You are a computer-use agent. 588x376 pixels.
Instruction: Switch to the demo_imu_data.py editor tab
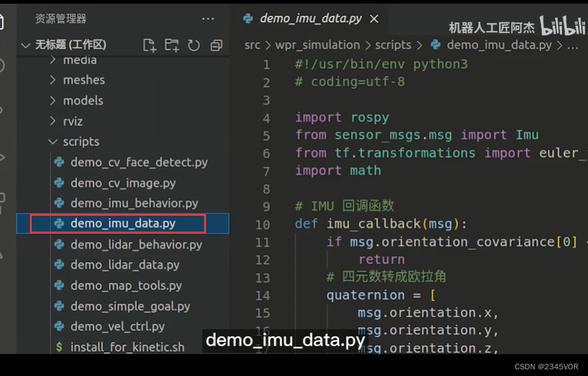pyautogui.click(x=311, y=18)
